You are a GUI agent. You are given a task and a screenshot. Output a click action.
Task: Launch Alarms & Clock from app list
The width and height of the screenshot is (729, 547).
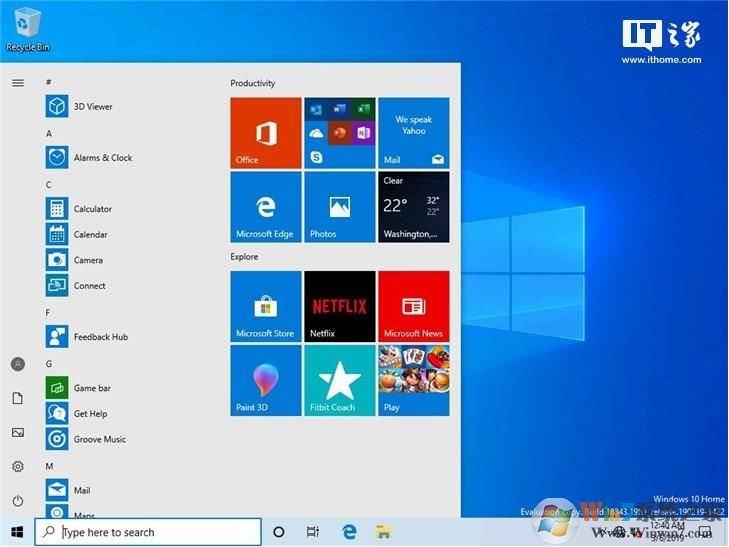(102, 158)
